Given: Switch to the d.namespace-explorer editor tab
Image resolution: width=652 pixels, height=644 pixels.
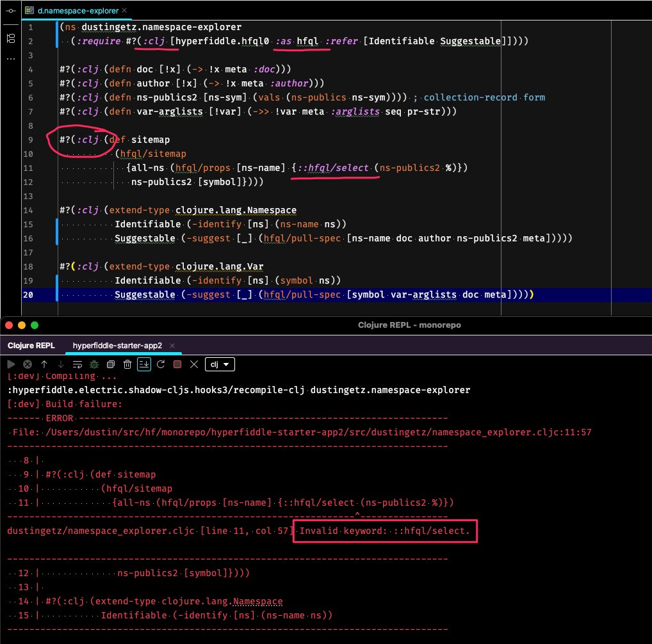Looking at the screenshot, I should (x=77, y=10).
